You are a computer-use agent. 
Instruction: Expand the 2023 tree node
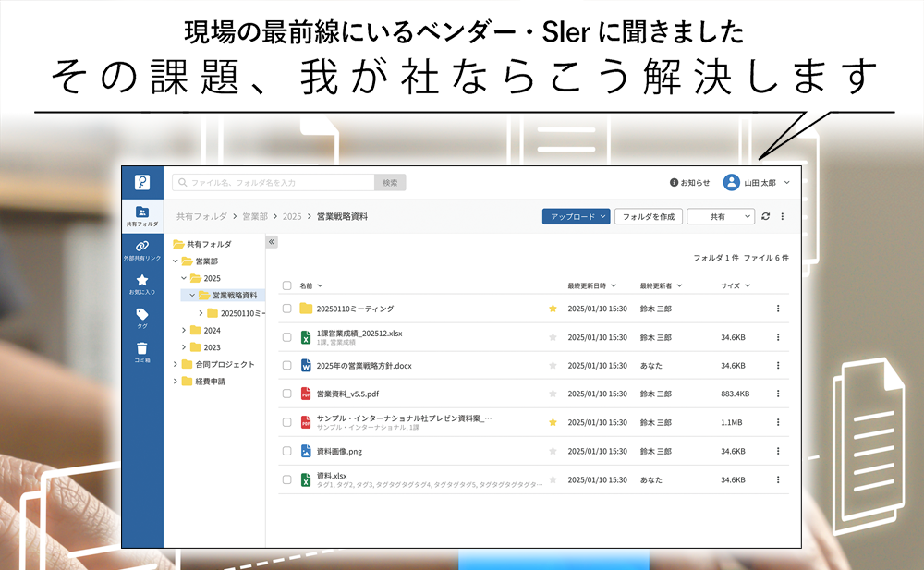(184, 347)
